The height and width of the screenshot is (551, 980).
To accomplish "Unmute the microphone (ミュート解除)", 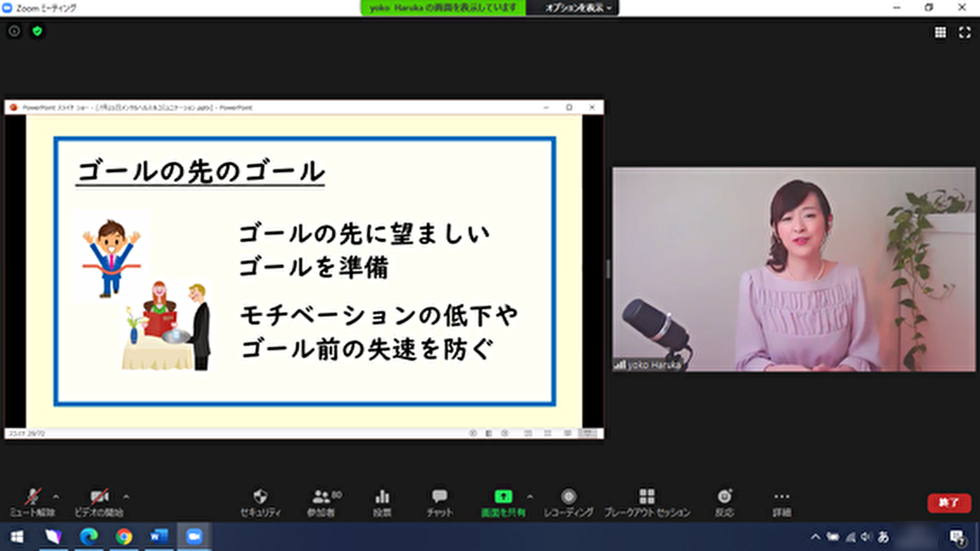I will (33, 497).
